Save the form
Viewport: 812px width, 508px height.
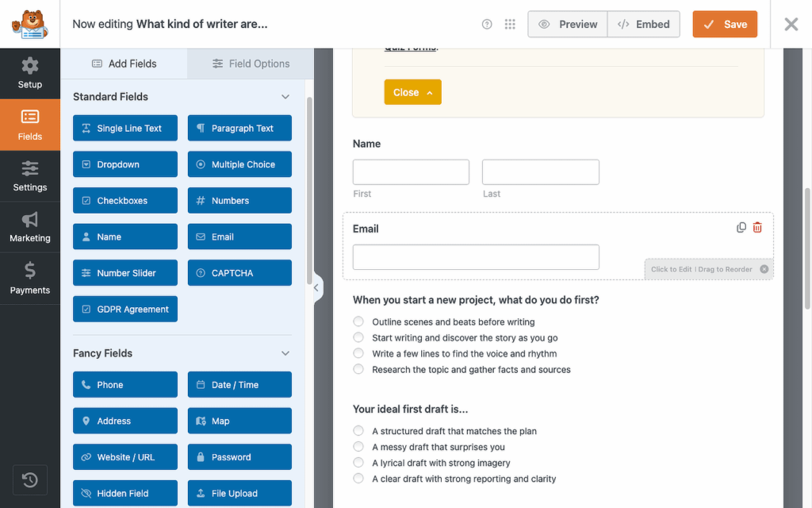click(x=725, y=25)
